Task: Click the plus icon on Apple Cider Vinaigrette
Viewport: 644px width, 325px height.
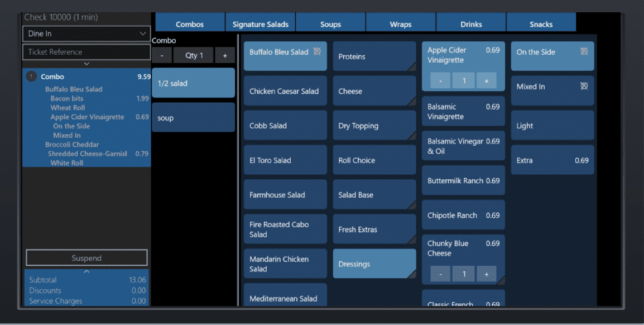Action: pyautogui.click(x=487, y=80)
